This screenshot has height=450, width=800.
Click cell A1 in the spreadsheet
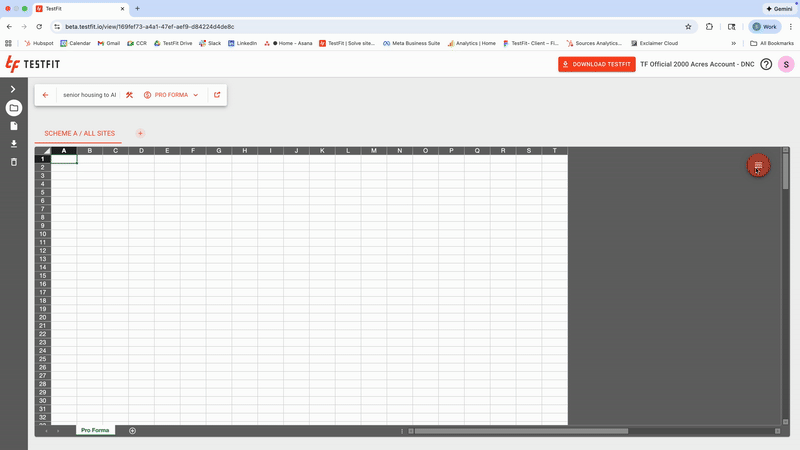[64, 159]
